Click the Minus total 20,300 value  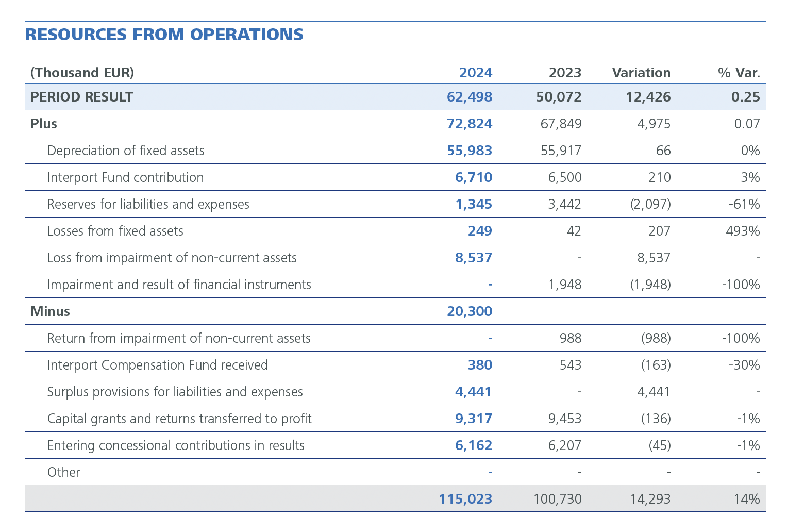(470, 311)
